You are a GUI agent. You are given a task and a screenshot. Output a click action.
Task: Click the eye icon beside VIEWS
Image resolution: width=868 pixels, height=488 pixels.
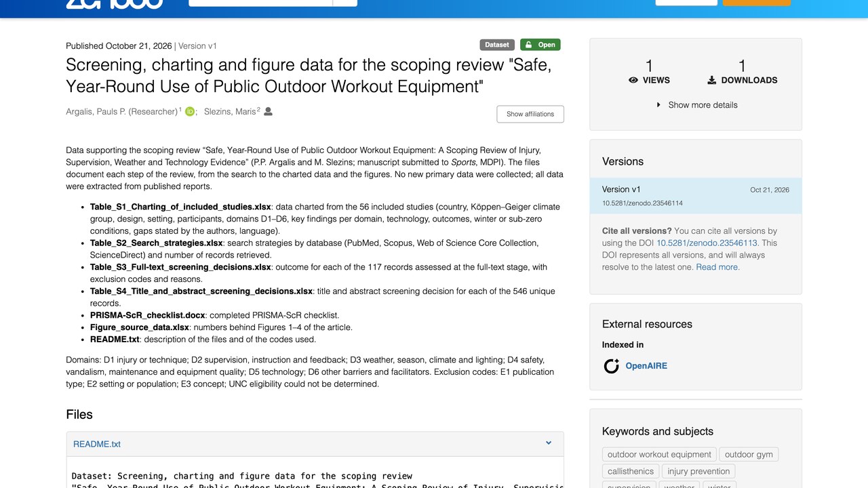click(x=633, y=80)
